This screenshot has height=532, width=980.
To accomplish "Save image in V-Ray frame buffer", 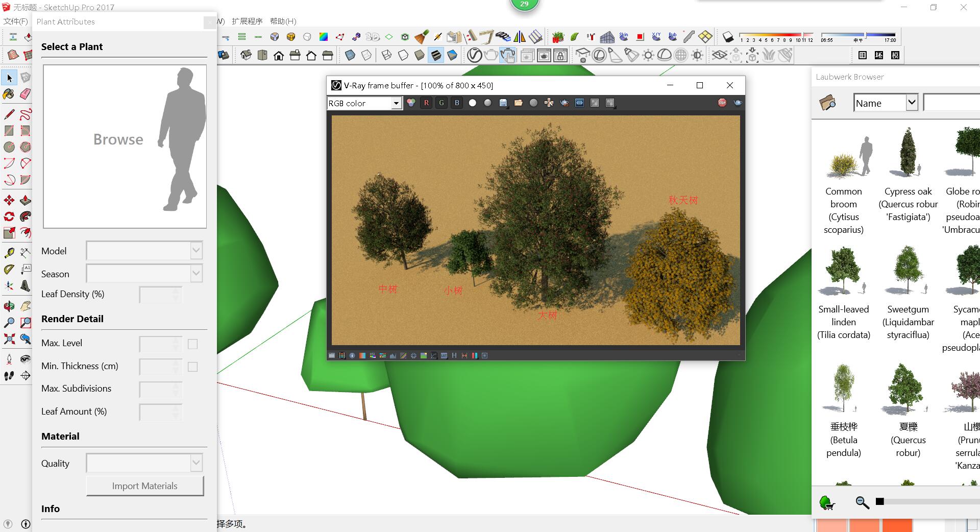I will click(x=503, y=103).
